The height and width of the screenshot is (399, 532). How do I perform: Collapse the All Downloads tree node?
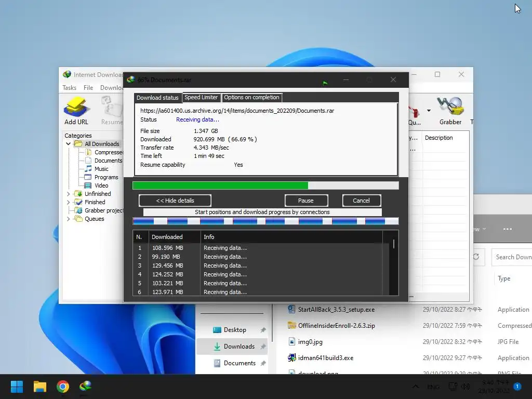click(68, 144)
